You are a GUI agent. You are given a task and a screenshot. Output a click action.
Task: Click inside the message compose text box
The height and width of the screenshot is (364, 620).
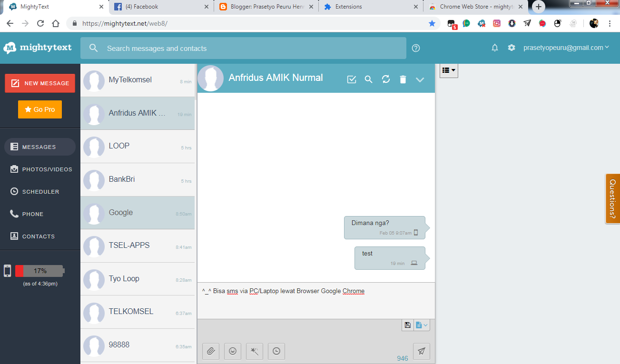pyautogui.click(x=316, y=301)
